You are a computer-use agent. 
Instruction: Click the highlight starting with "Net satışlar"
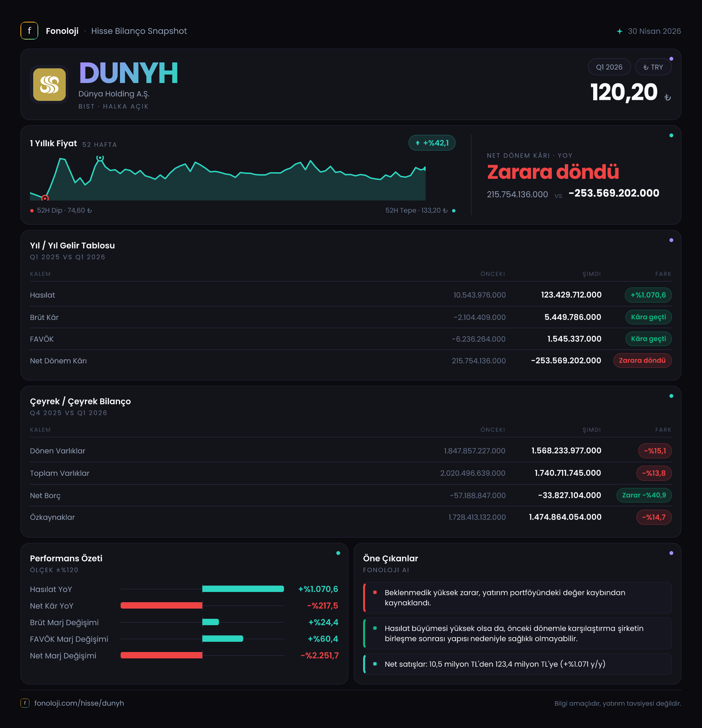pyautogui.click(x=518, y=664)
